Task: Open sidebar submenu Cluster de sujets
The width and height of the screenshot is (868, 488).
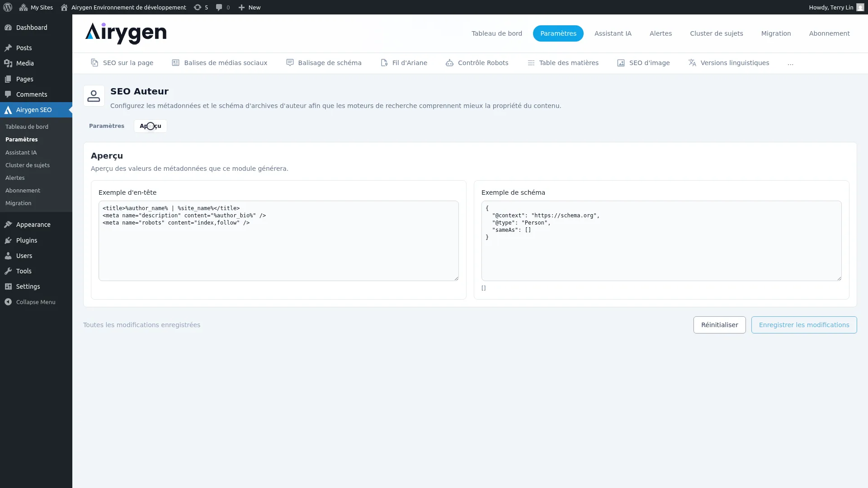Action: coord(28,165)
